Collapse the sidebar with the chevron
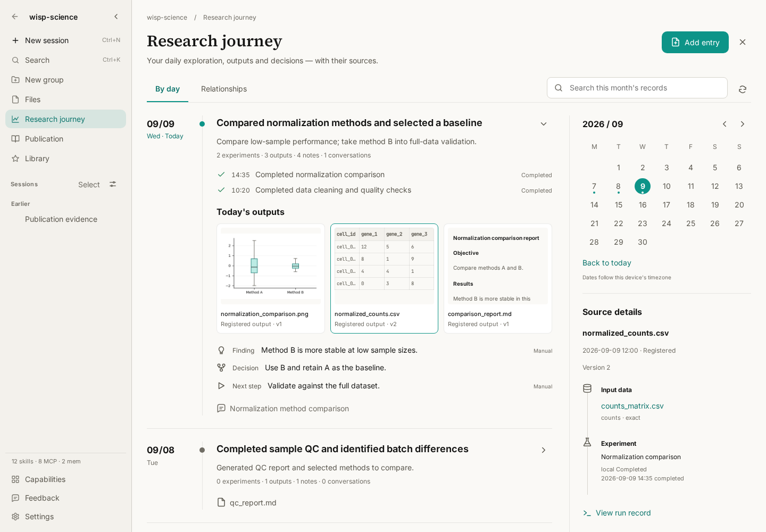The width and height of the screenshot is (766, 532). pyautogui.click(x=116, y=16)
